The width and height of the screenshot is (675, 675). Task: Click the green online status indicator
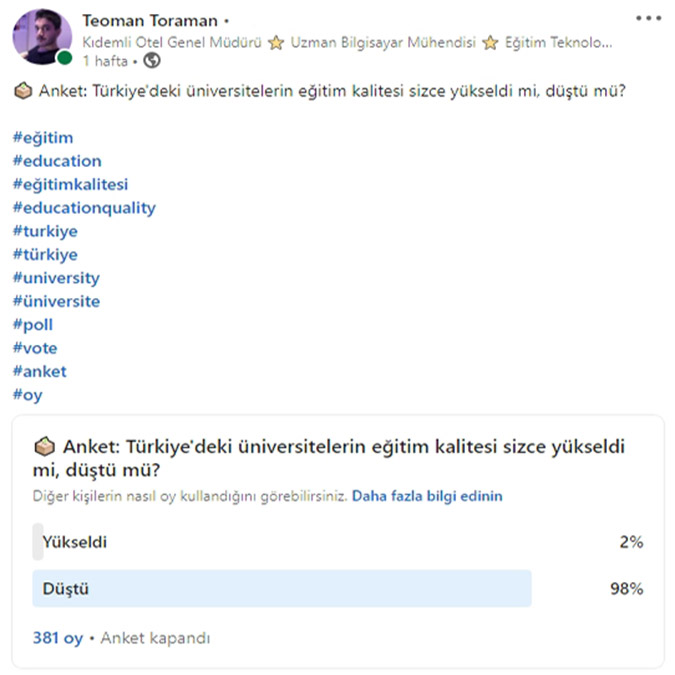(x=63, y=58)
